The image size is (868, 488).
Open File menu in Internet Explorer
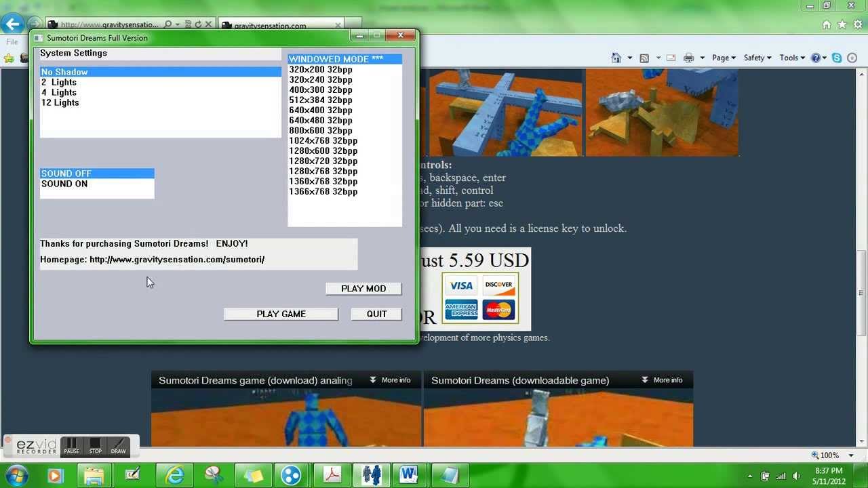[x=12, y=42]
